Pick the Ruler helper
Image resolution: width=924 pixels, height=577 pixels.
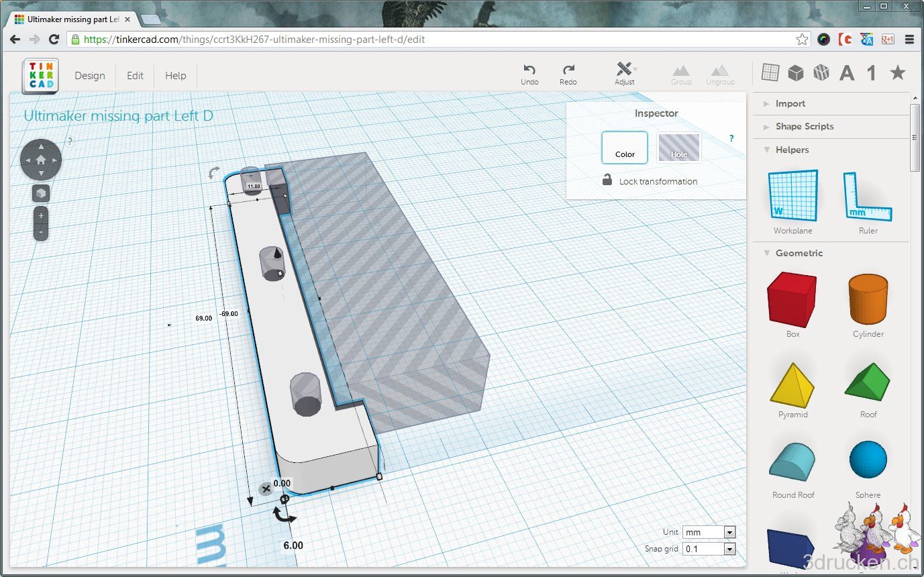pos(868,201)
